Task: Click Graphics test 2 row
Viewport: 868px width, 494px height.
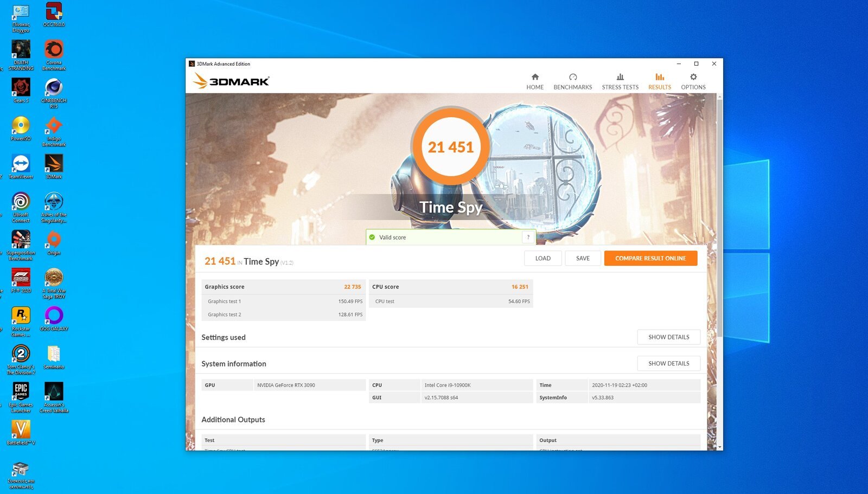Action: (x=284, y=315)
